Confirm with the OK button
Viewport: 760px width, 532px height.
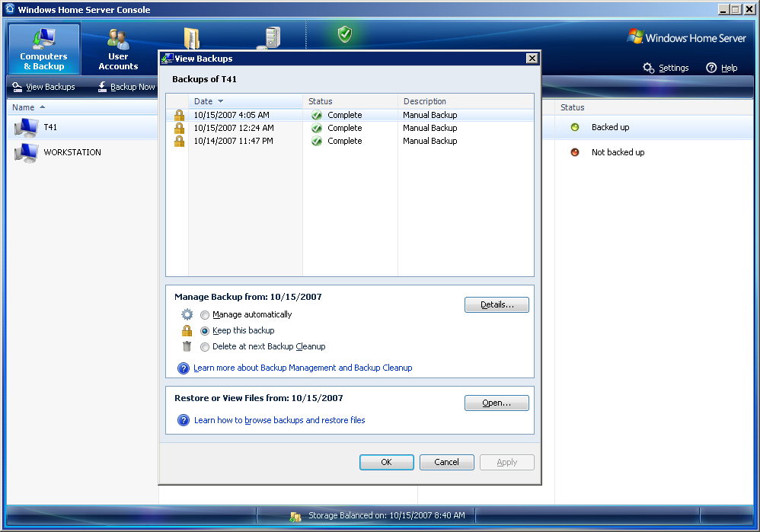tap(387, 462)
